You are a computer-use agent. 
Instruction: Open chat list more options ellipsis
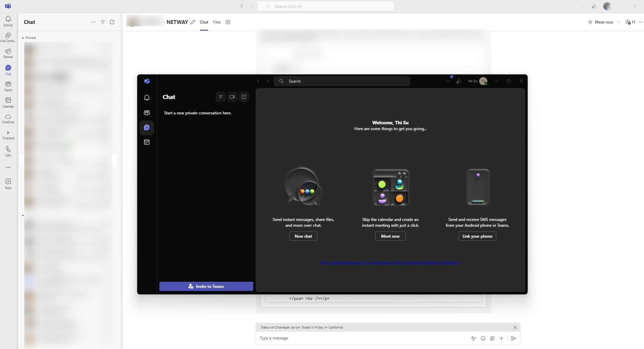pyautogui.click(x=93, y=22)
